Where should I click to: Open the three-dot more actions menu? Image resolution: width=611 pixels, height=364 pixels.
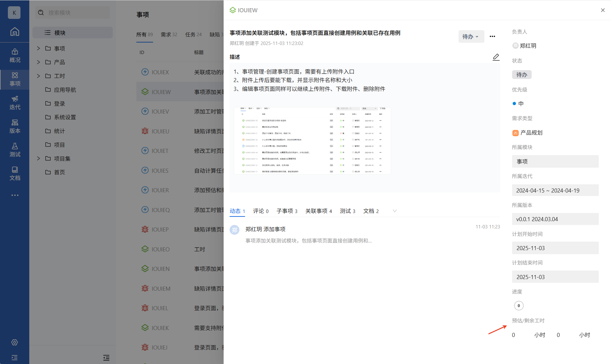[492, 36]
